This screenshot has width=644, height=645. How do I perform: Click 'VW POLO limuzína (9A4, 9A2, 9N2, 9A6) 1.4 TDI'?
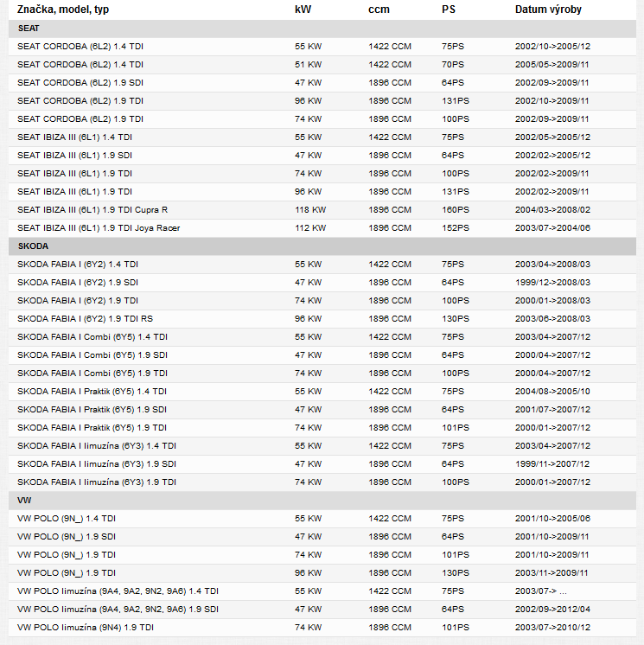coord(118,591)
